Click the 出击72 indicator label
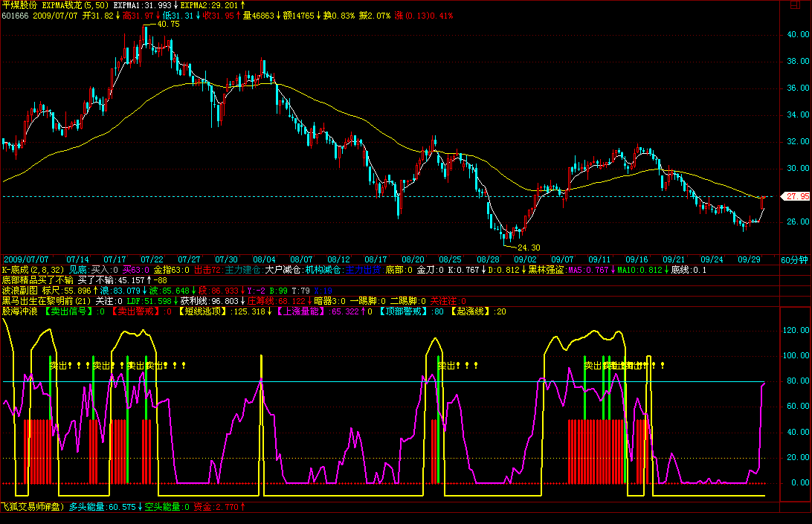 [x=207, y=270]
